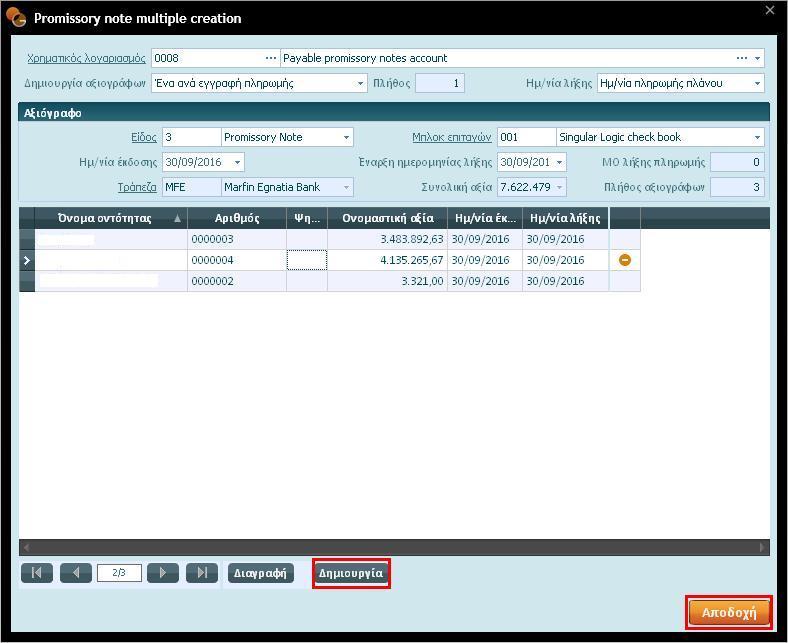Viewport: 788px width, 643px height.
Task: Click the Ψη... column header
Action: (x=307, y=218)
